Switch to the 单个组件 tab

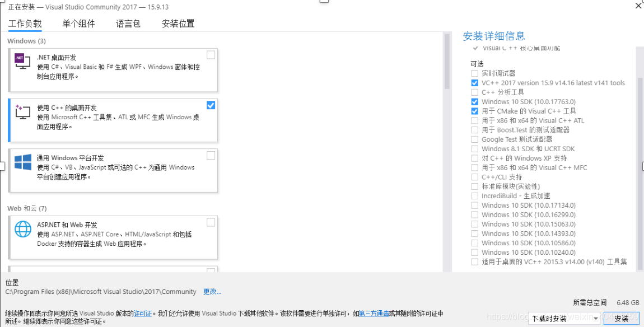78,24
